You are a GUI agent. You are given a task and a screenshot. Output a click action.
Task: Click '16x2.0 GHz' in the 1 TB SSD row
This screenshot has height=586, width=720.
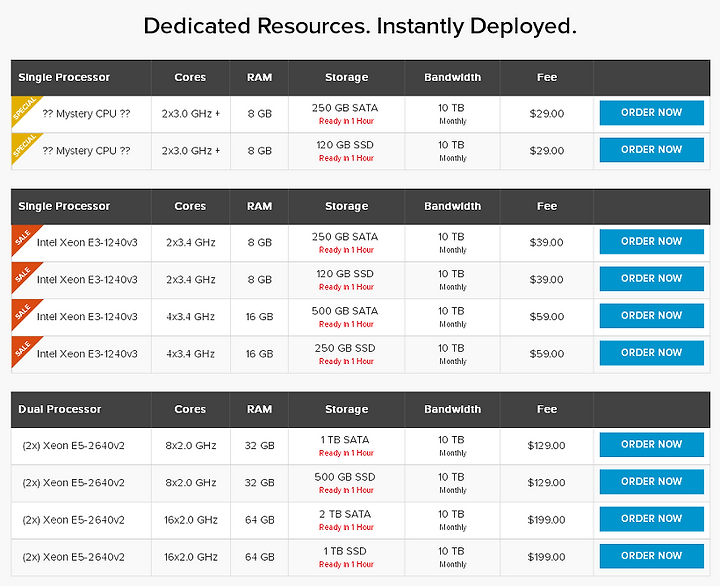pos(191,557)
